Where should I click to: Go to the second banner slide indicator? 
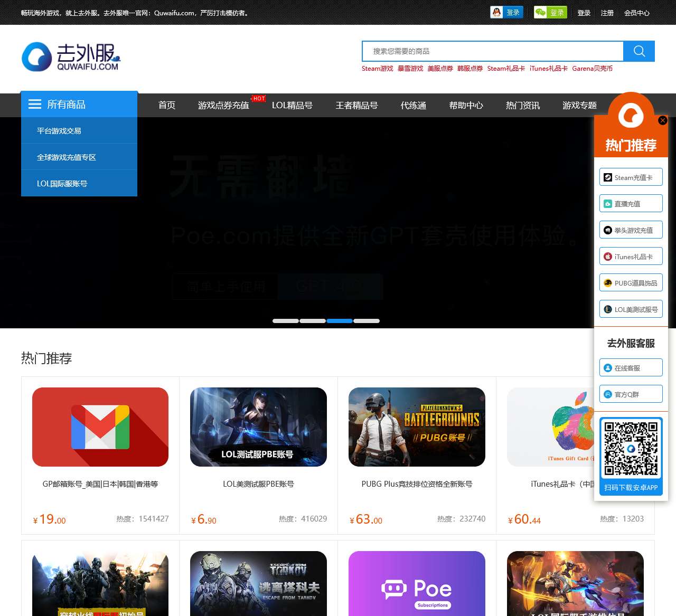(x=313, y=321)
